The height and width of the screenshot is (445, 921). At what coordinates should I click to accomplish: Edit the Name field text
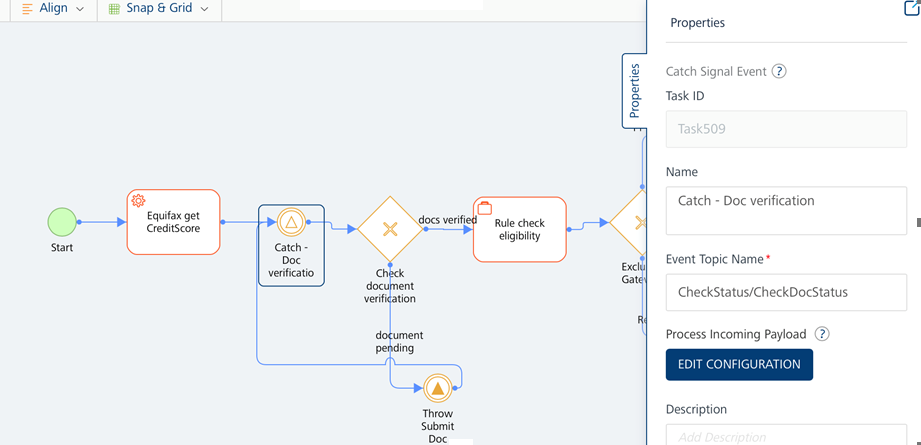(x=786, y=210)
